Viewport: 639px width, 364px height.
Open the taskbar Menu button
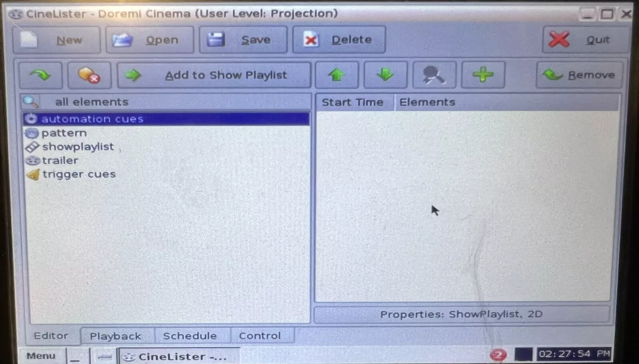[41, 356]
